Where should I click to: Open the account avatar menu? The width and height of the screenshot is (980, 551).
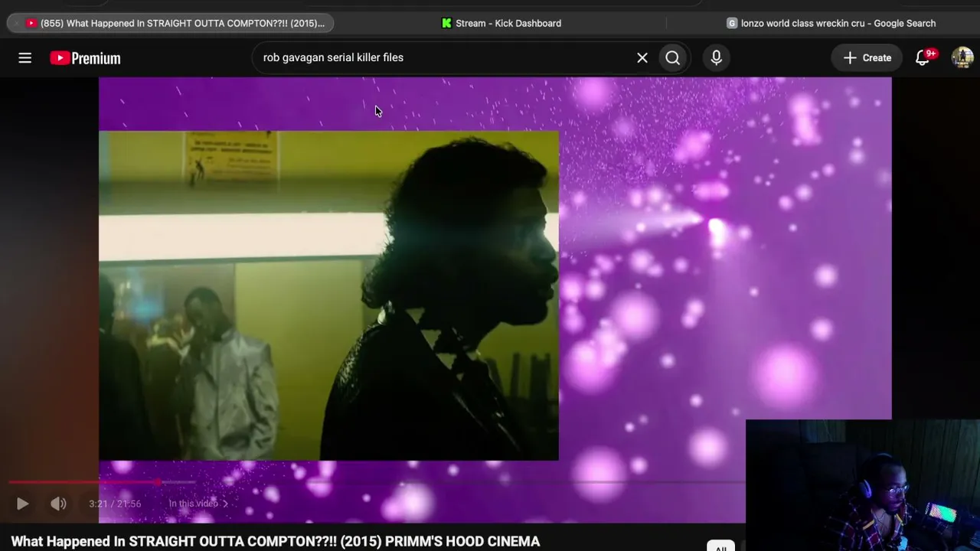coord(962,58)
